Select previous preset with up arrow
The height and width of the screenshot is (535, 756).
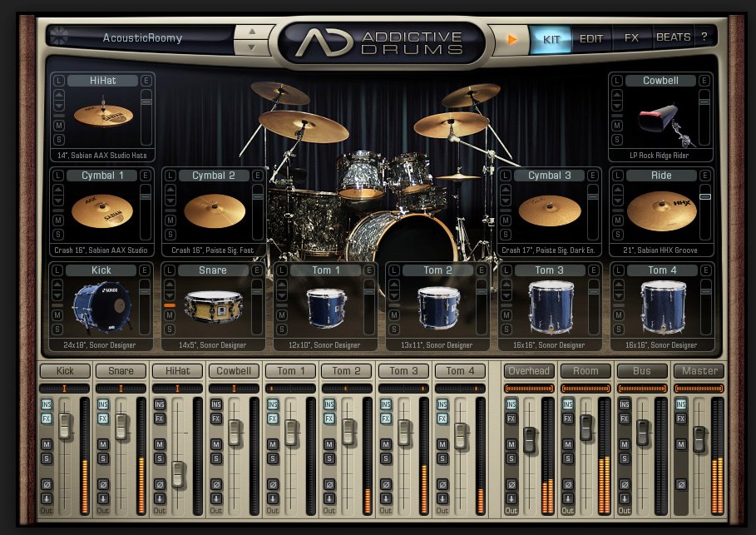coord(252,31)
